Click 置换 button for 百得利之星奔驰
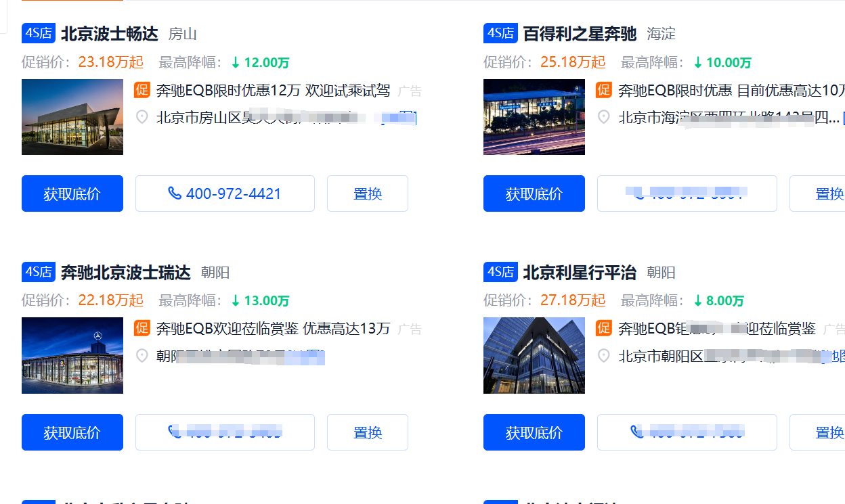Viewport: 845px width, 504px height. [817, 193]
